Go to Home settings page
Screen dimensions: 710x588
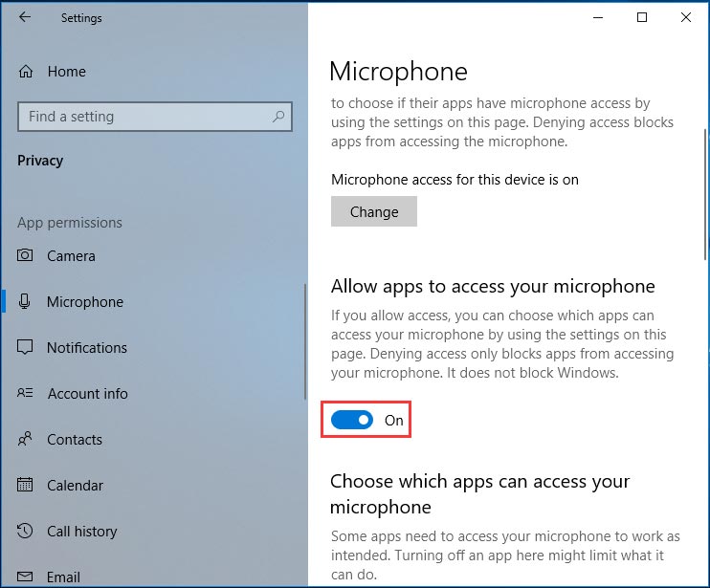[67, 72]
